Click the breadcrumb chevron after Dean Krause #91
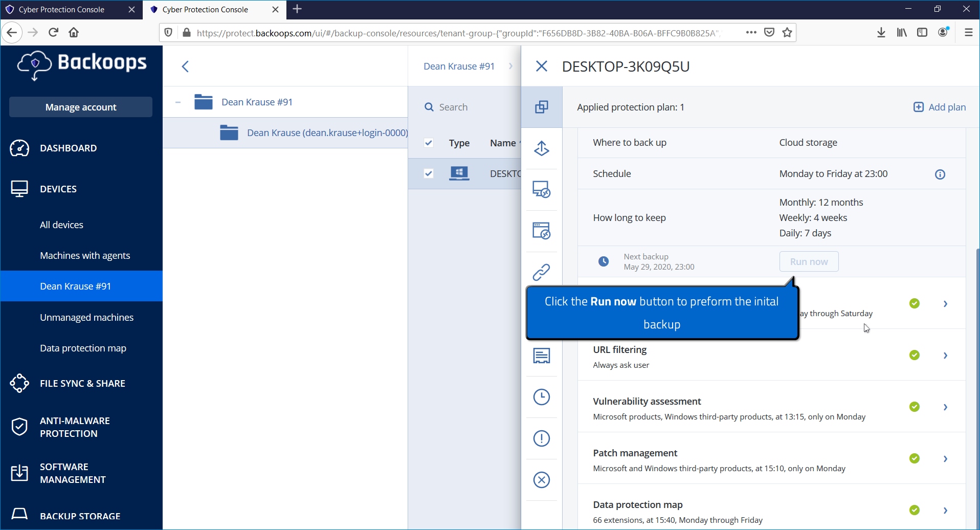980x530 pixels. click(510, 66)
